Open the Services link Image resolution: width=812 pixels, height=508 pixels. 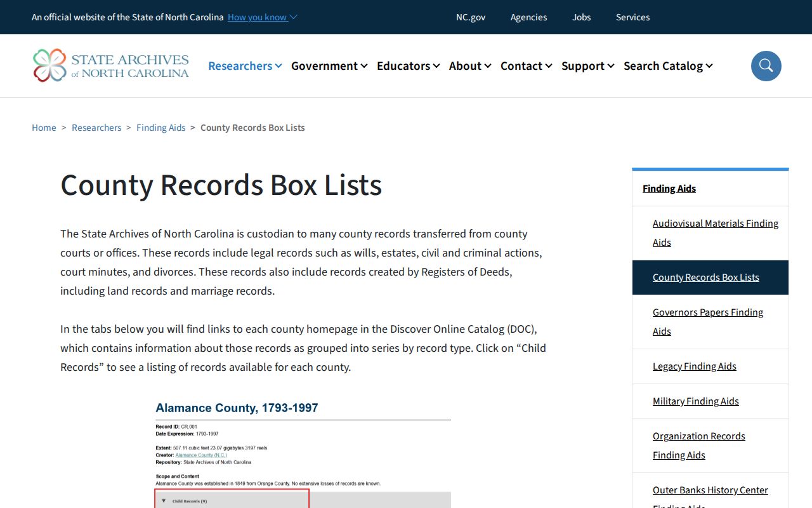click(633, 17)
